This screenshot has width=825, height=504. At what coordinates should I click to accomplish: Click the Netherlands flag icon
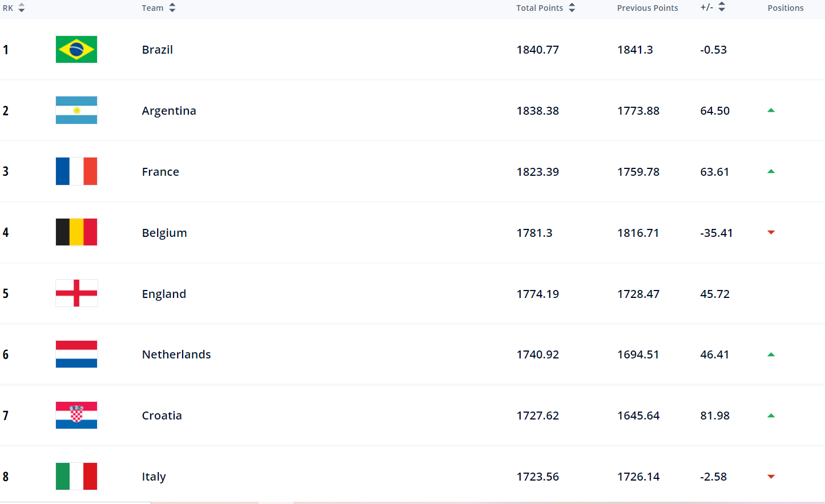[x=77, y=354]
